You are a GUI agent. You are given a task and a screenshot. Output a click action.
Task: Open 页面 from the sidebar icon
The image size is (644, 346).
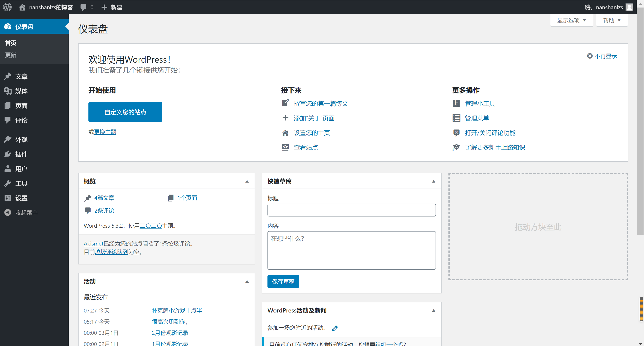8,105
